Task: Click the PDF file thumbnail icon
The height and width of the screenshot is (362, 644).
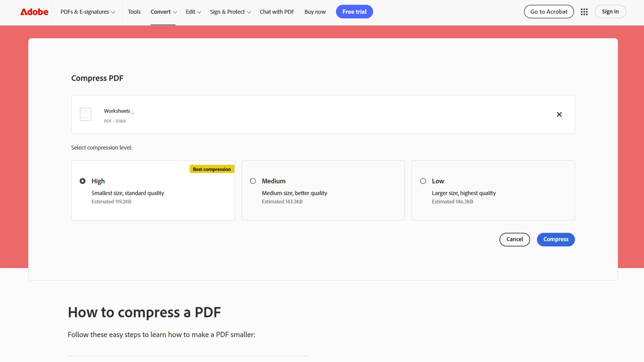Action: pos(85,114)
